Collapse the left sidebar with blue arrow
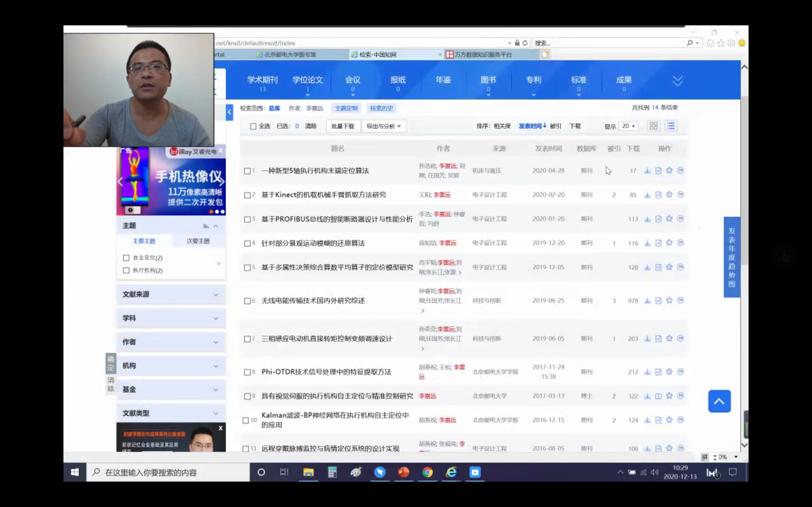This screenshot has width=812, height=507. click(230, 112)
